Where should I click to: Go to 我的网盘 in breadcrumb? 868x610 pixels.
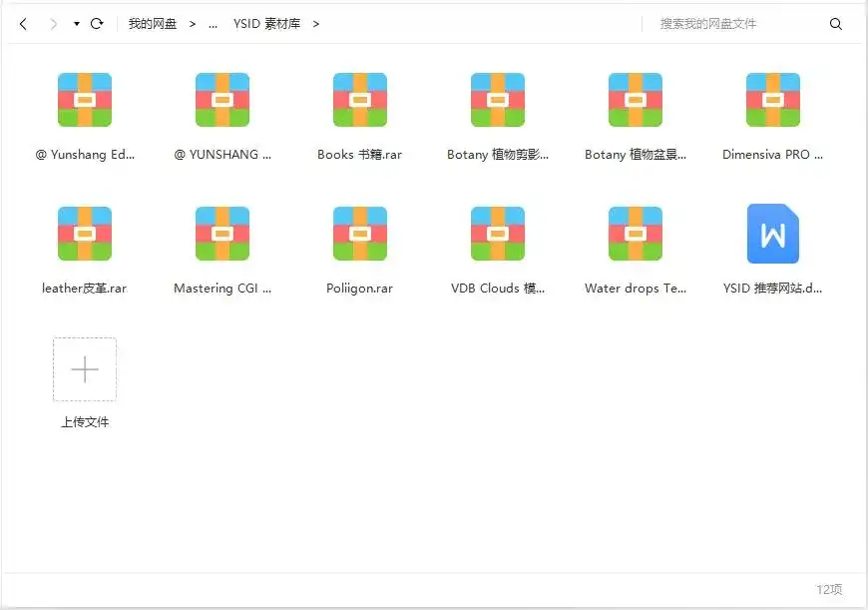point(153,24)
